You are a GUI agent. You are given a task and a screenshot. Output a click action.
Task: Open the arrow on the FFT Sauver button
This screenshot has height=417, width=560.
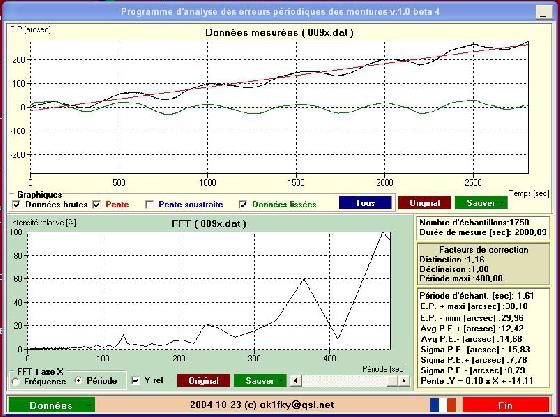pos(281,381)
